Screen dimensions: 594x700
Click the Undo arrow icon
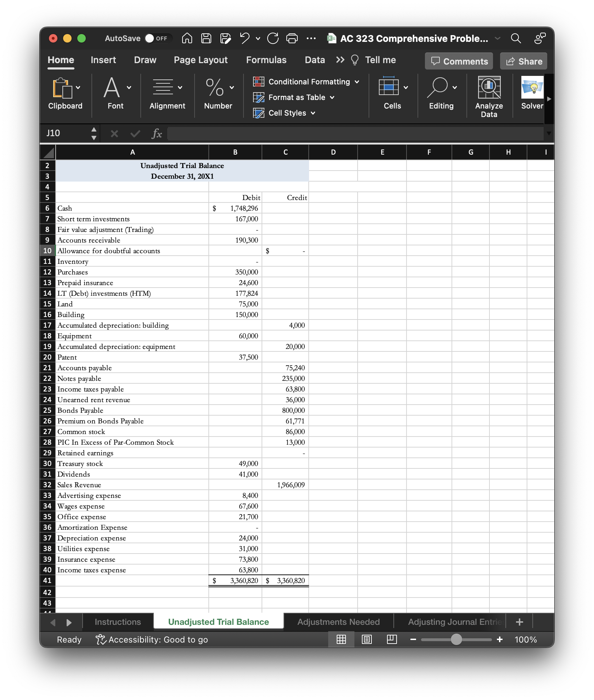tap(245, 38)
